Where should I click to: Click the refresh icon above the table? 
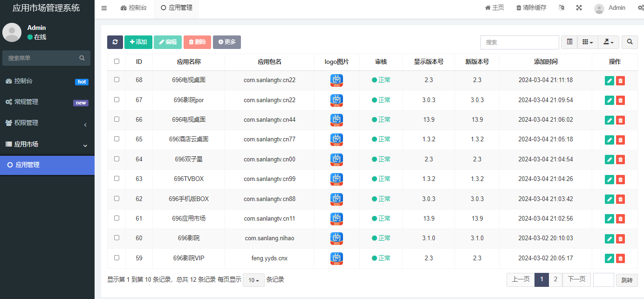coord(115,42)
